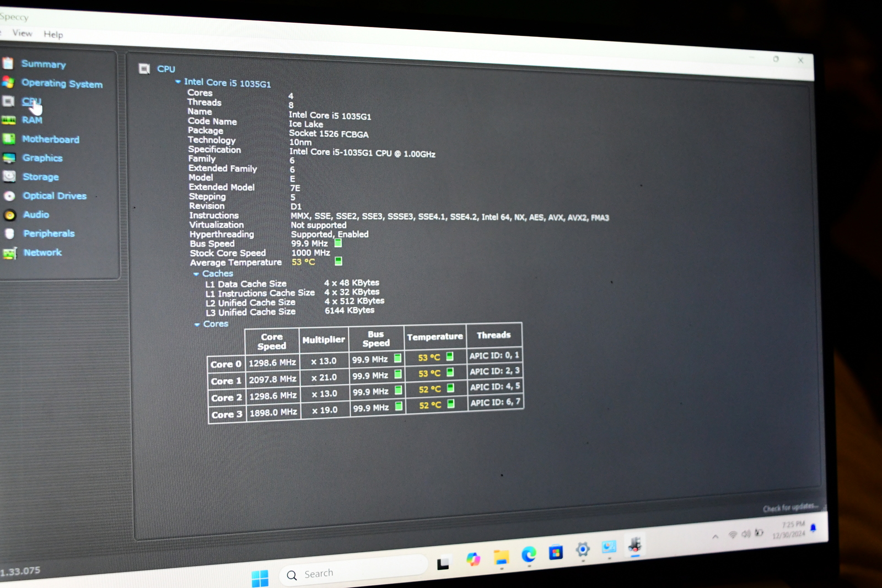882x588 pixels.
Task: Click Core 3 bus speed graph icon
Action: click(399, 406)
